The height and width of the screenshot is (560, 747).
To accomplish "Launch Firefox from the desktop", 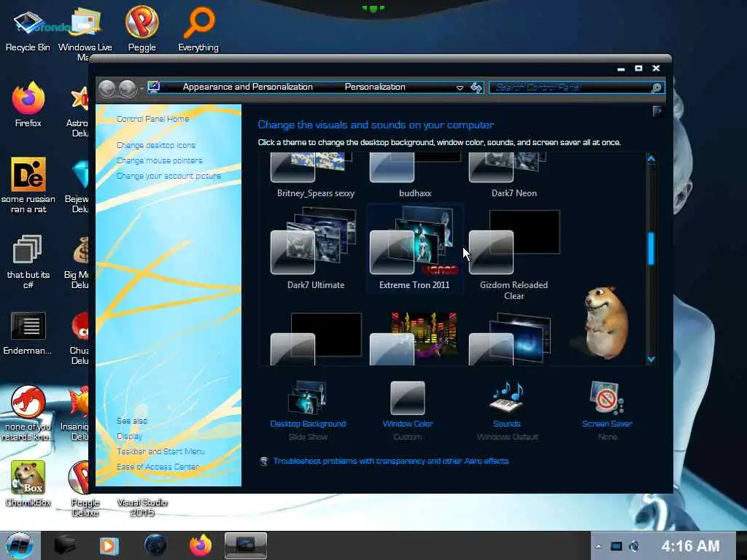I will click(28, 105).
